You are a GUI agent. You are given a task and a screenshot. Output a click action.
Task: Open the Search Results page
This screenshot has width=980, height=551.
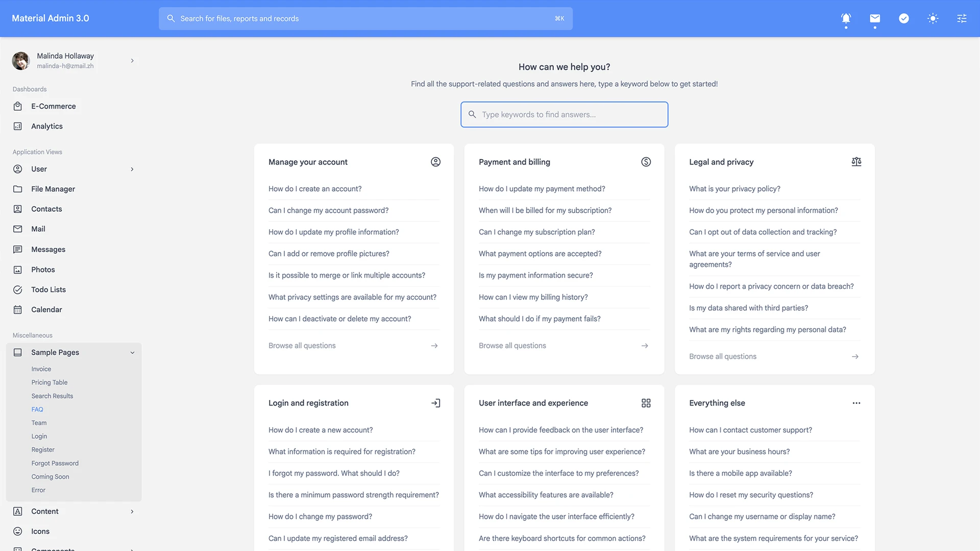[52, 396]
